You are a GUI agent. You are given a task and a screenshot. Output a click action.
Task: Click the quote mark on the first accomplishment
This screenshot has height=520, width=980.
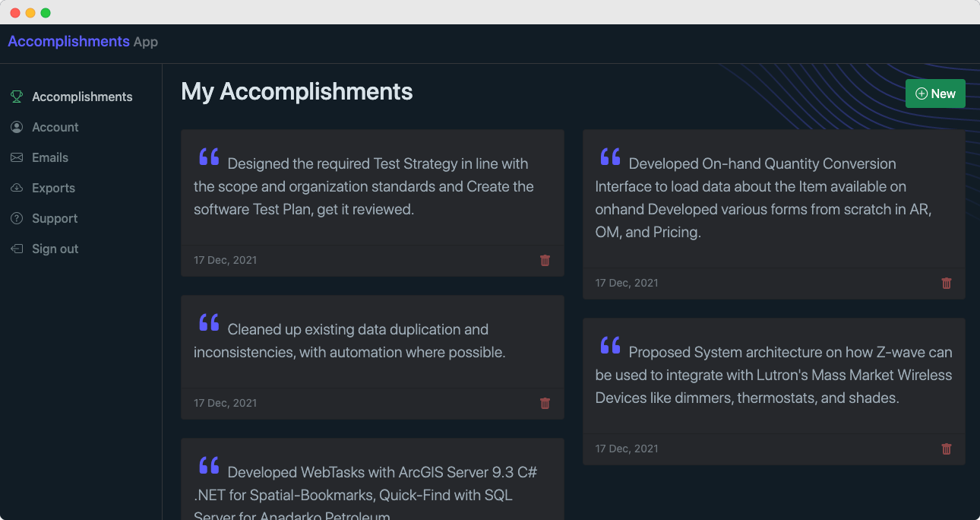coord(209,156)
